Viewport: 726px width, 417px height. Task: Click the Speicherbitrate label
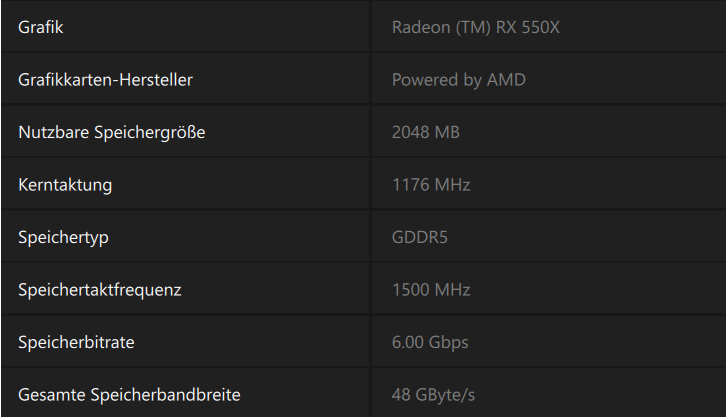click(x=76, y=342)
